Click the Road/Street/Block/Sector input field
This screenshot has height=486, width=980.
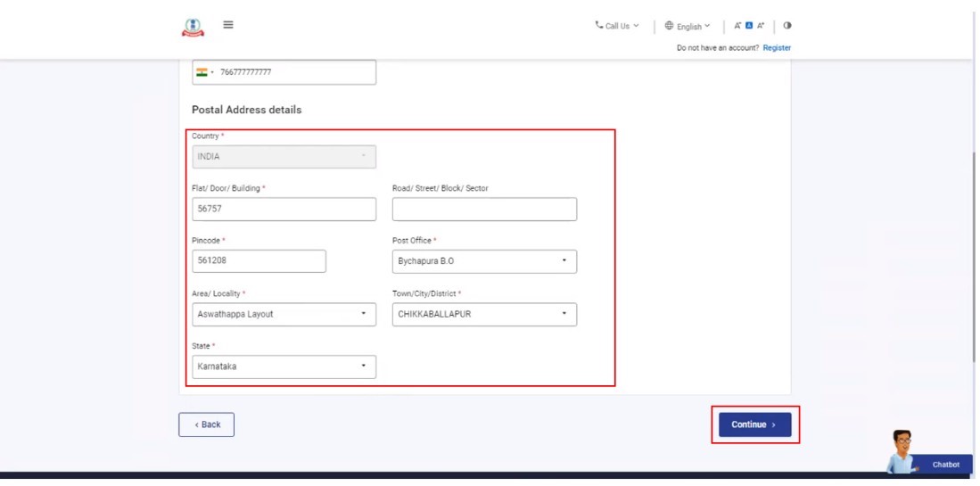coord(484,210)
